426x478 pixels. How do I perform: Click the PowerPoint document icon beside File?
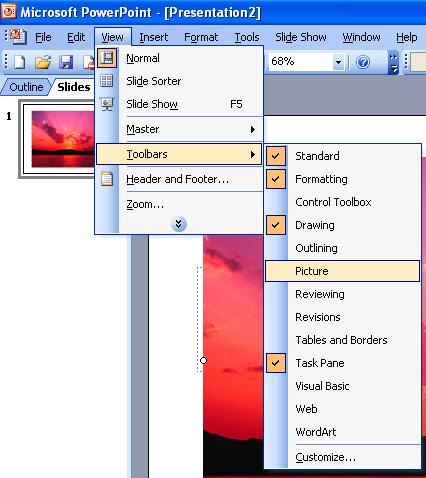18,36
